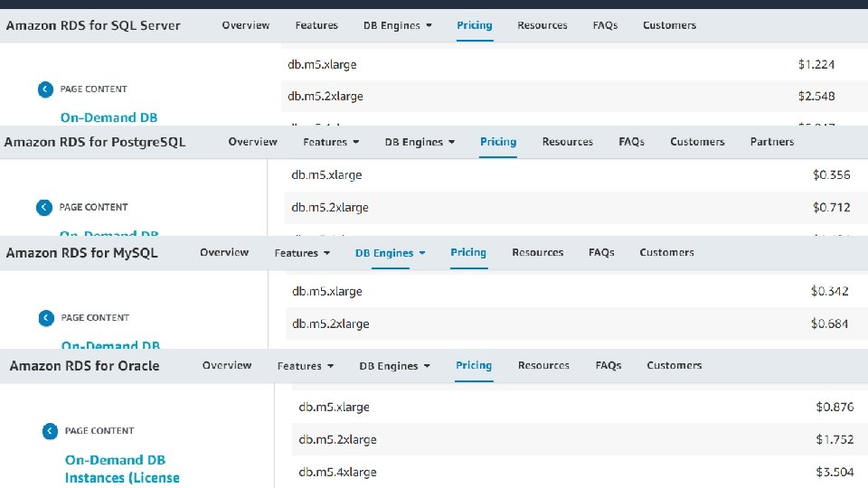Select Pricing tab for SQL Server
Image resolution: width=868 pixels, height=488 pixels.
(x=475, y=25)
